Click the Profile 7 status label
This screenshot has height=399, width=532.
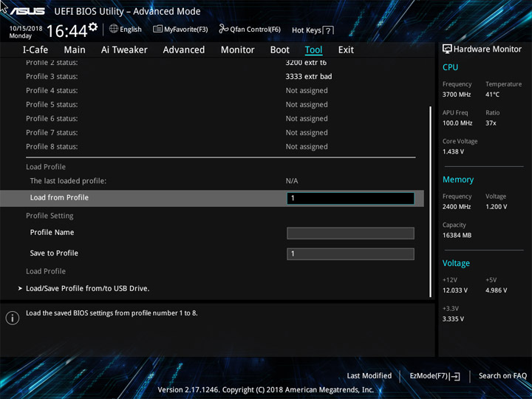pyautogui.click(x=52, y=133)
